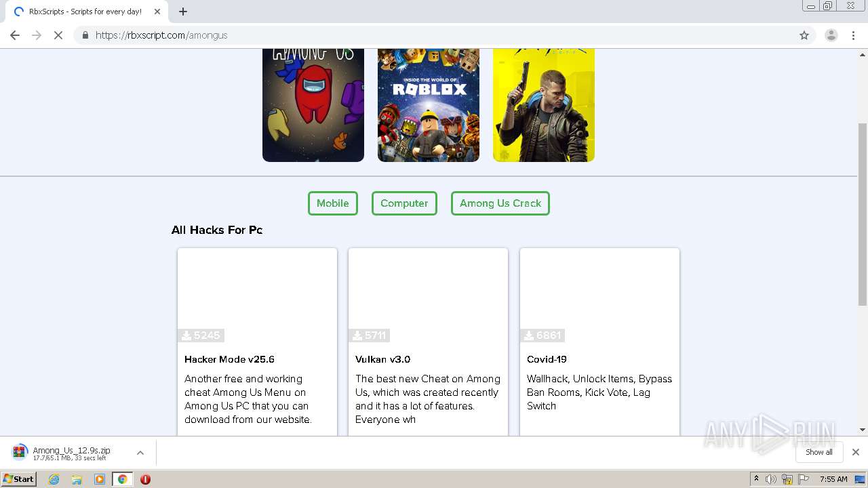Click the All Hacks For Pc heading
The image size is (868, 488).
(217, 230)
